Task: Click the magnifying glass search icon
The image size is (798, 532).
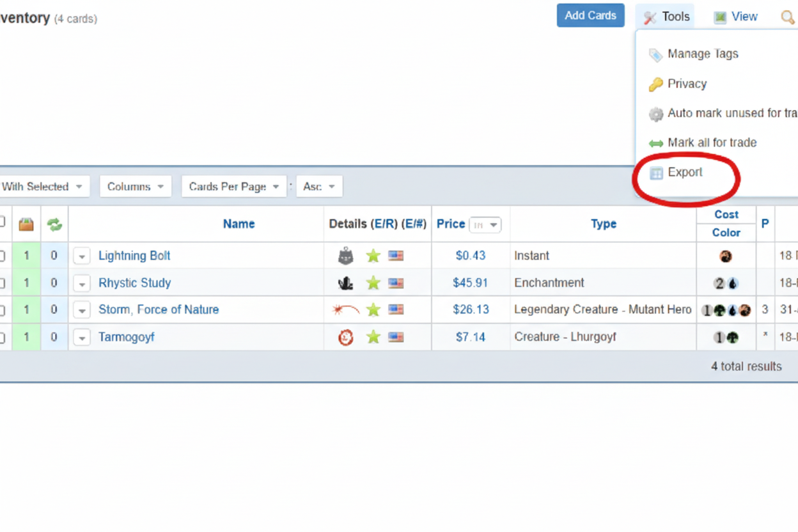Action: [x=788, y=17]
